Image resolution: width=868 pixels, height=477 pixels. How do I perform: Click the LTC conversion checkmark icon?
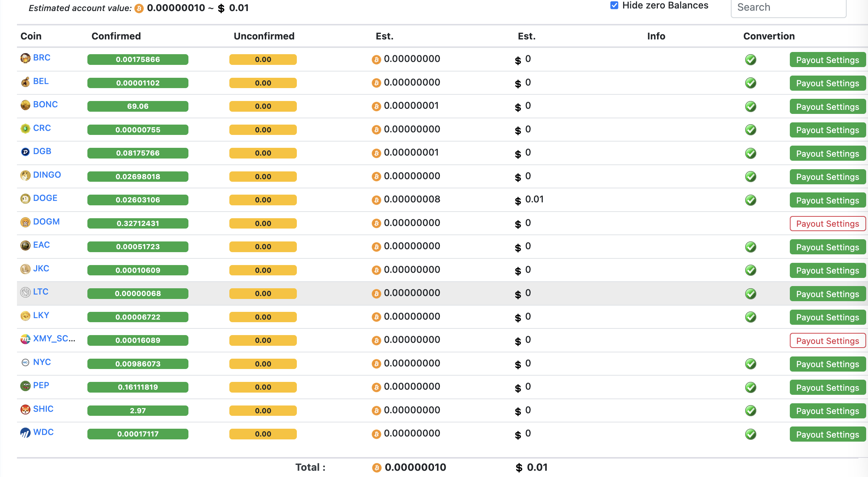pos(750,294)
